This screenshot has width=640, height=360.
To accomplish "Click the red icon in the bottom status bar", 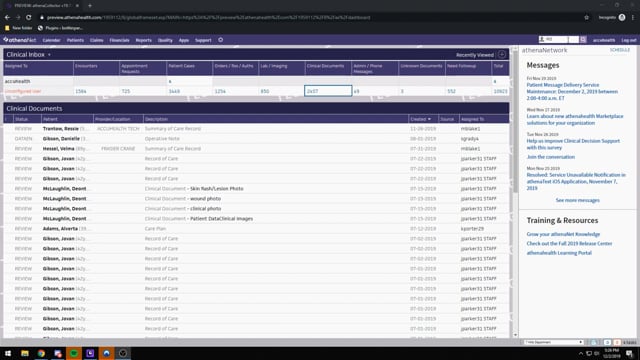I will (617, 342).
